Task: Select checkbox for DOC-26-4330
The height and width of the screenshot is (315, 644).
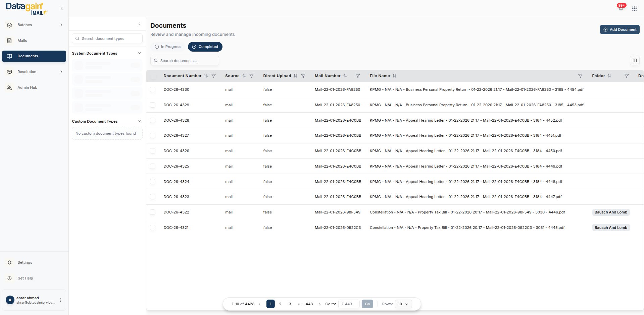Action: (153, 89)
